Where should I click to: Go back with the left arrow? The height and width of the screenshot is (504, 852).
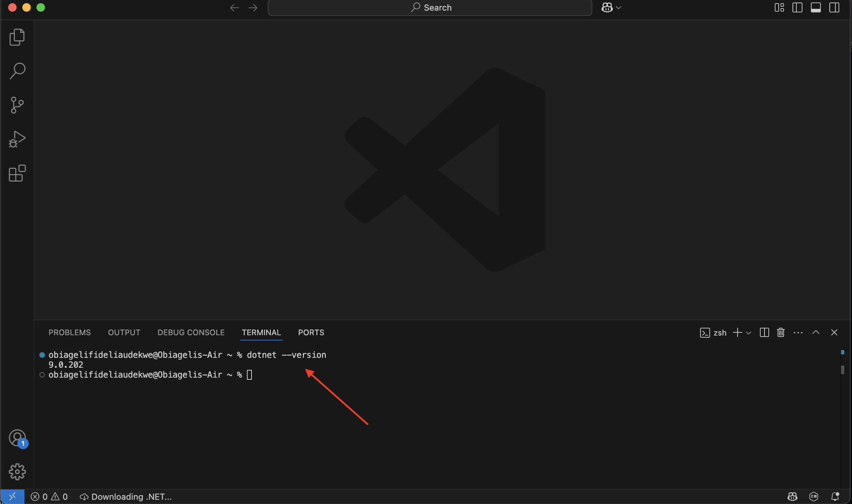click(x=235, y=7)
